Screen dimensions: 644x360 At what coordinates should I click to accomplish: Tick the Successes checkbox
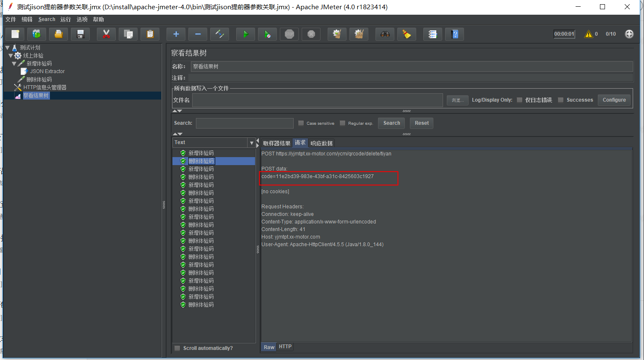click(x=561, y=100)
